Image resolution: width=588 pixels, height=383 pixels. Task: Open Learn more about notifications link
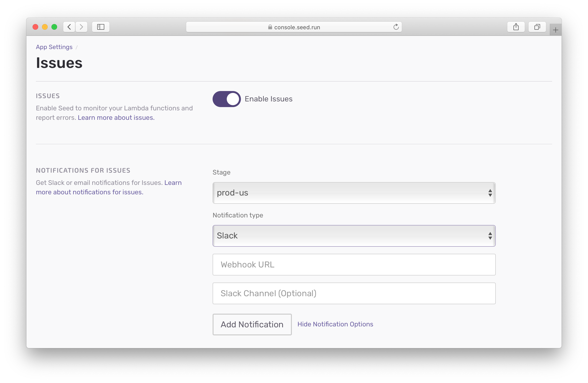pyautogui.click(x=89, y=192)
